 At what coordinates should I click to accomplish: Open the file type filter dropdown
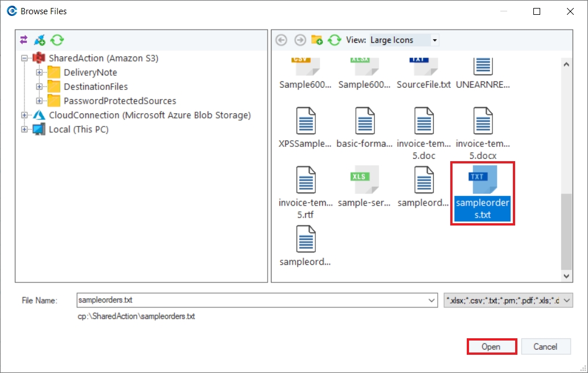(x=566, y=300)
